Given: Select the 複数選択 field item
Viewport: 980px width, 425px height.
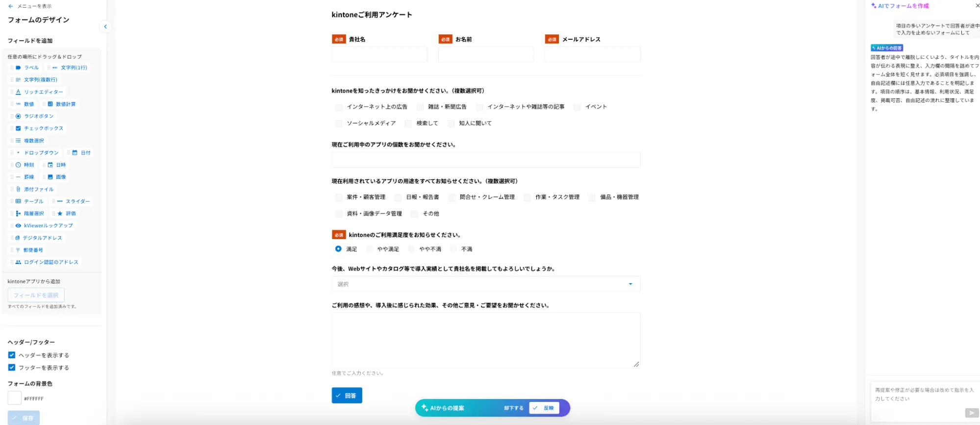Looking at the screenshot, I should click(27, 140).
